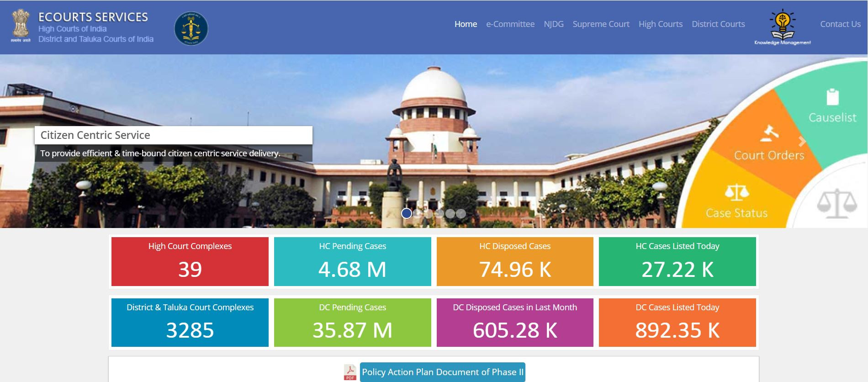The width and height of the screenshot is (868, 382).
Task: Click the wheel's next arrow chevron
Action: [x=802, y=142]
